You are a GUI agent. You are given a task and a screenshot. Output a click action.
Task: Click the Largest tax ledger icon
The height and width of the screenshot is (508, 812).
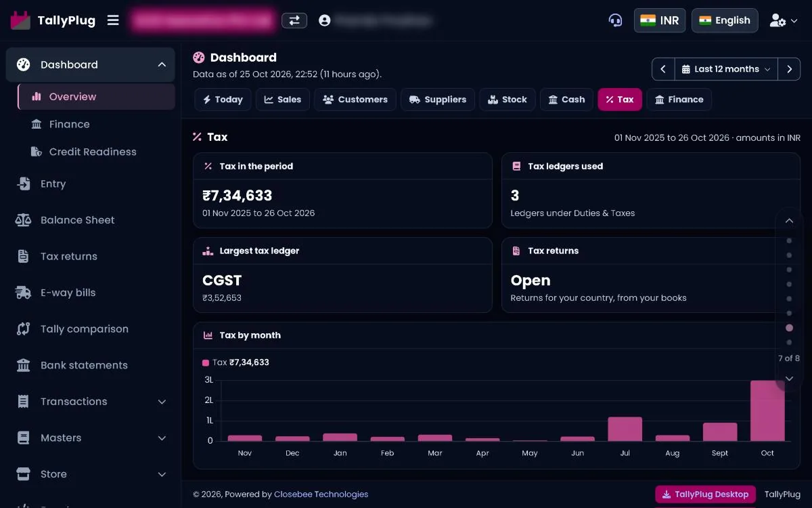click(208, 251)
